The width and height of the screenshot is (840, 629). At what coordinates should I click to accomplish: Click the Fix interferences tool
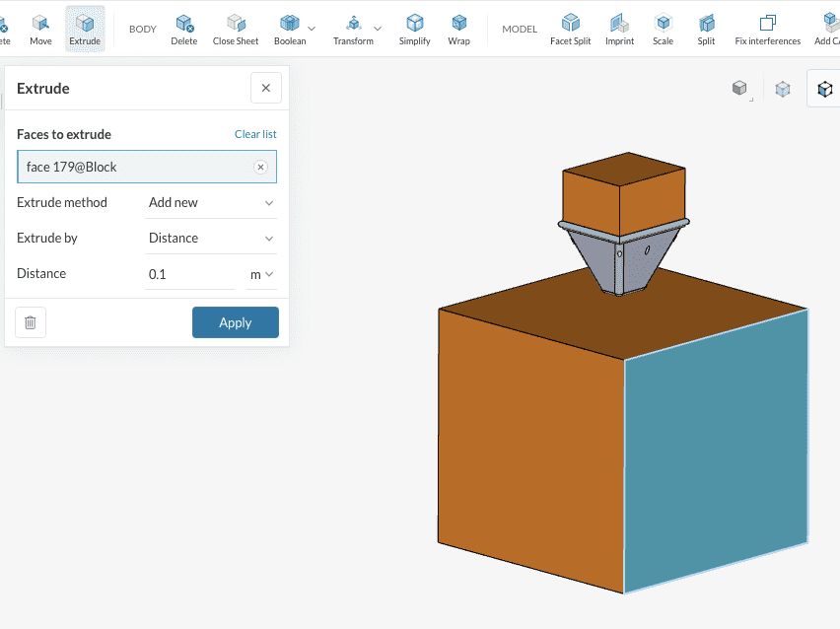pos(767,29)
